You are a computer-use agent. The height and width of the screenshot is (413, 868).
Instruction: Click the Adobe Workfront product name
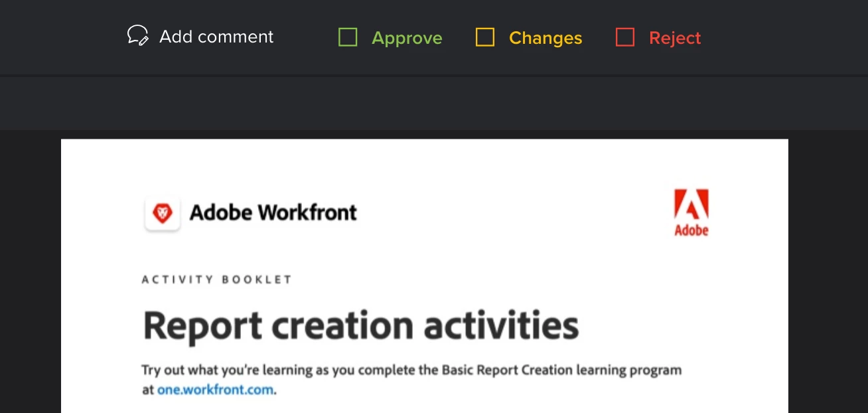point(273,212)
